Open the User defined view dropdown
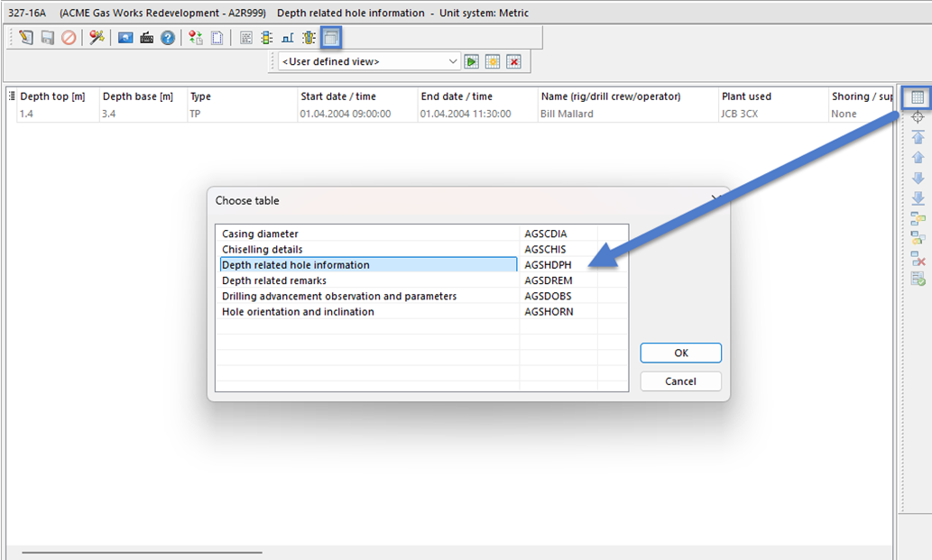This screenshot has height=560, width=932. [x=453, y=61]
